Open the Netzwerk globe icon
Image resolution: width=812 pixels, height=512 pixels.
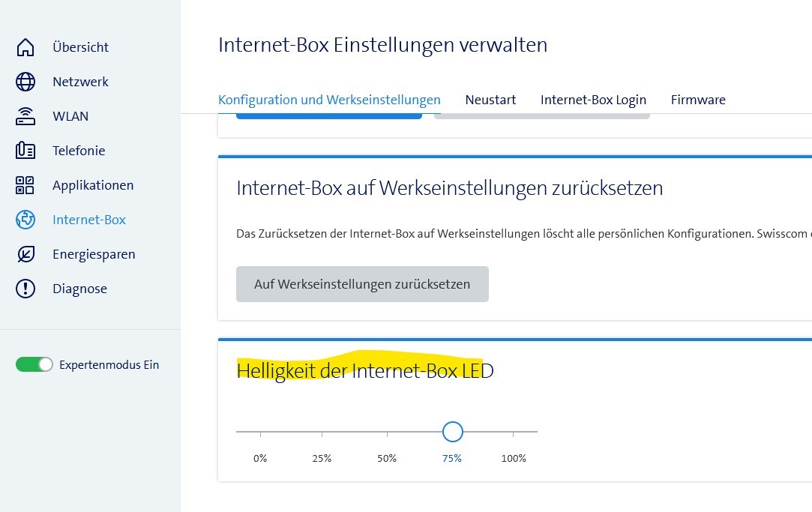[25, 82]
